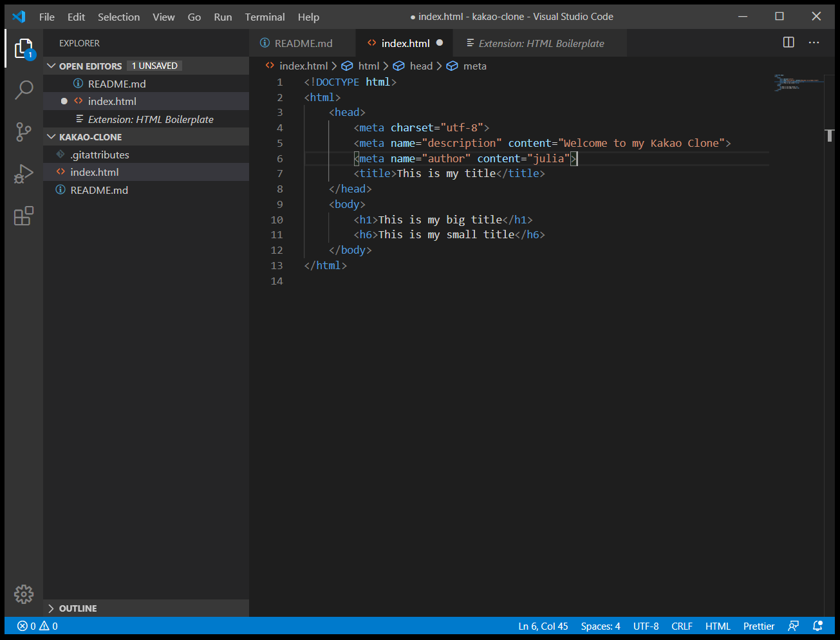Image resolution: width=840 pixels, height=640 pixels.
Task: Click html in the breadcrumb path
Action: [369, 66]
